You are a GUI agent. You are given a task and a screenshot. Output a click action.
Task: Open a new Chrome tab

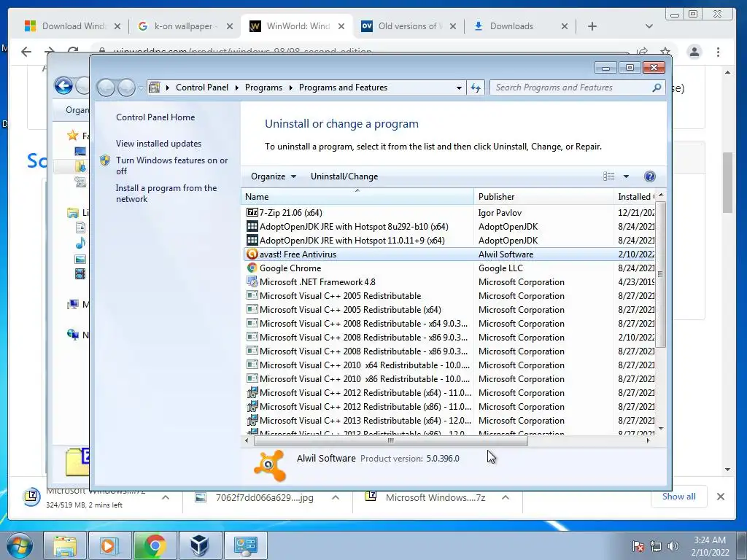[x=592, y=26]
